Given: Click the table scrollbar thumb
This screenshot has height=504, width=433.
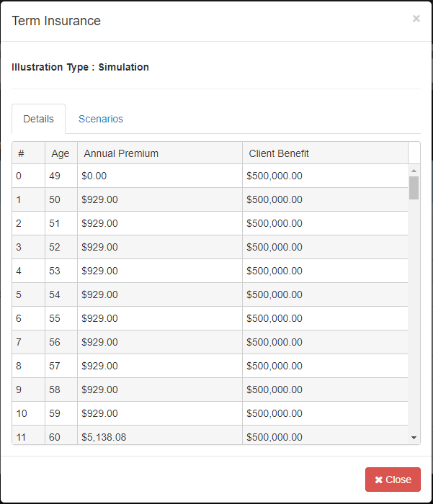Looking at the screenshot, I should click(x=414, y=187).
